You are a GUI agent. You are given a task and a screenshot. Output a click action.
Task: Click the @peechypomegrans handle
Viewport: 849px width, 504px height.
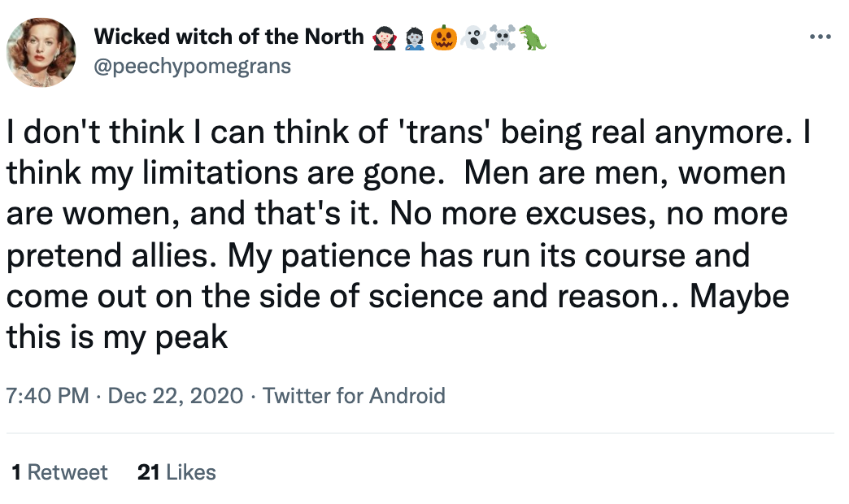[x=193, y=66]
